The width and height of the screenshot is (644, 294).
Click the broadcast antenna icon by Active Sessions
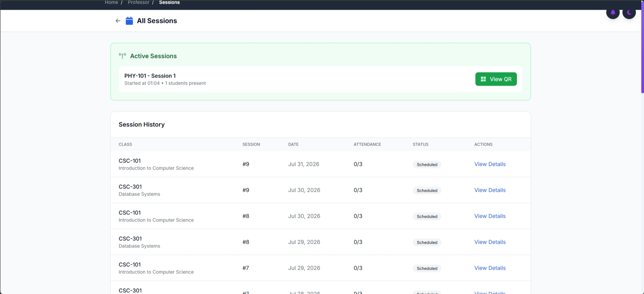click(x=122, y=56)
